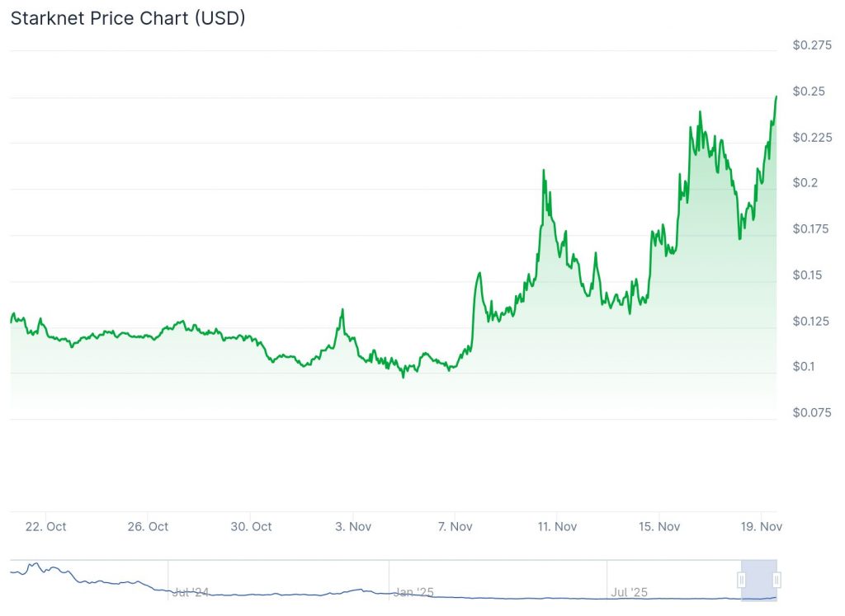The height and width of the screenshot is (616, 845).
Task: Click the 22. Oct date axis label
Action: tap(45, 526)
